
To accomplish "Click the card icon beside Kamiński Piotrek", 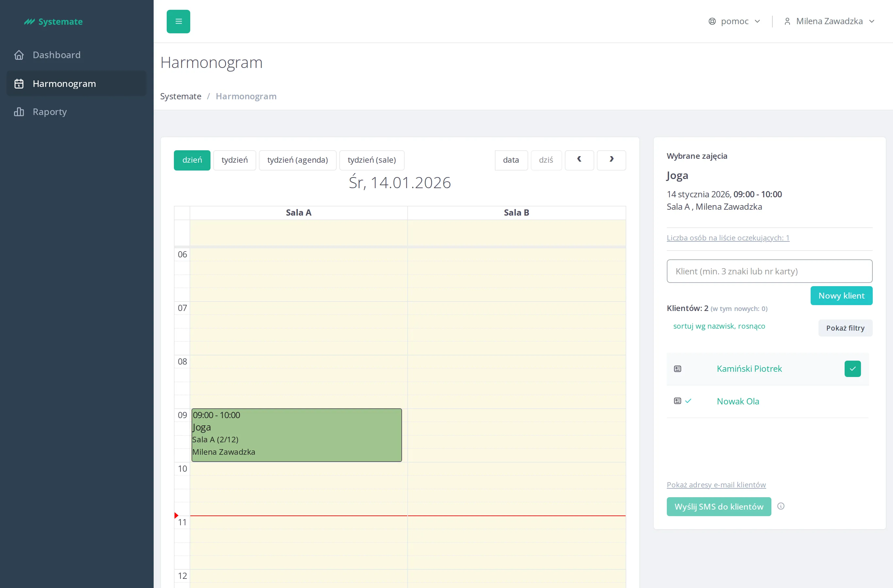I will coord(677,369).
